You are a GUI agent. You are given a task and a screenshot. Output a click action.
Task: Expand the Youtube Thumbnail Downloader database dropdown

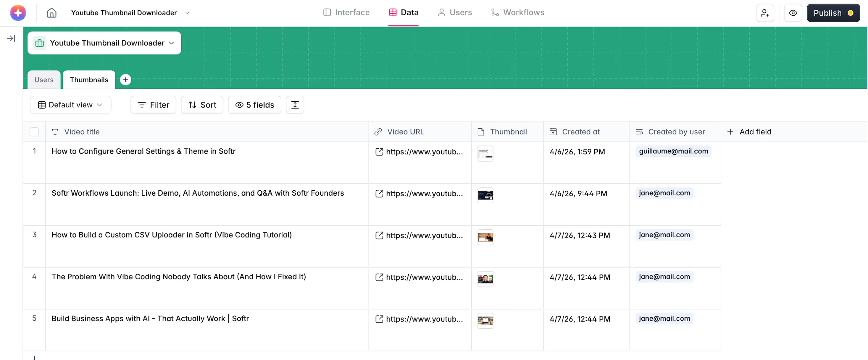tap(104, 43)
